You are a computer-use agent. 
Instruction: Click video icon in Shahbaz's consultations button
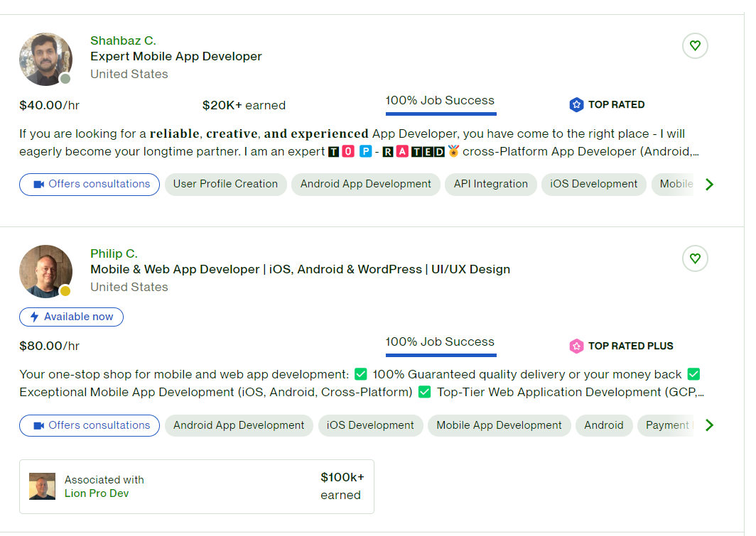(39, 185)
